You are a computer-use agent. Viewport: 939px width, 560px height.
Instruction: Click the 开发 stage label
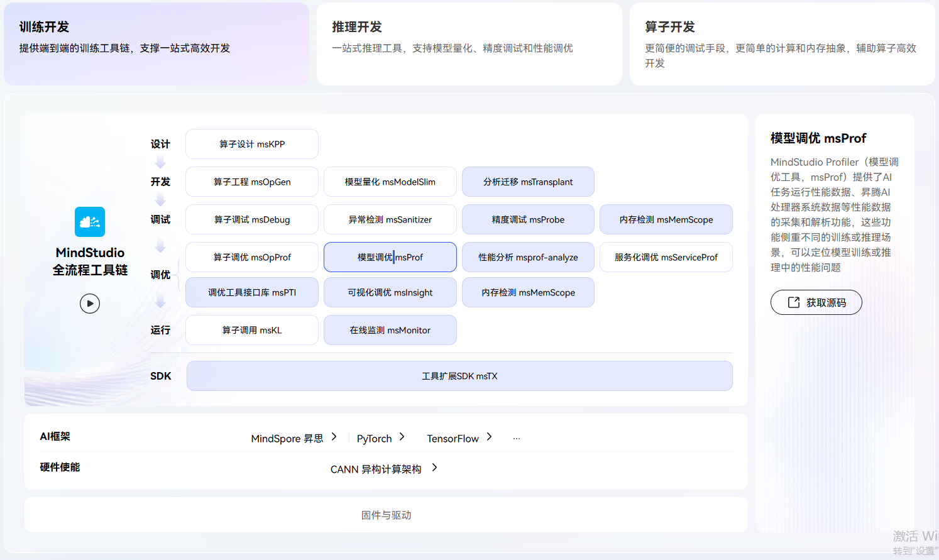160,182
